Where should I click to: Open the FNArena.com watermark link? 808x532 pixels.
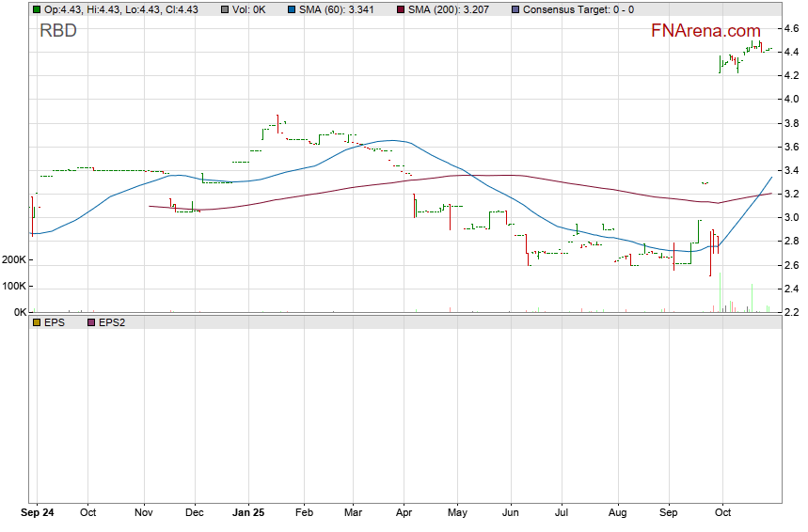705,32
